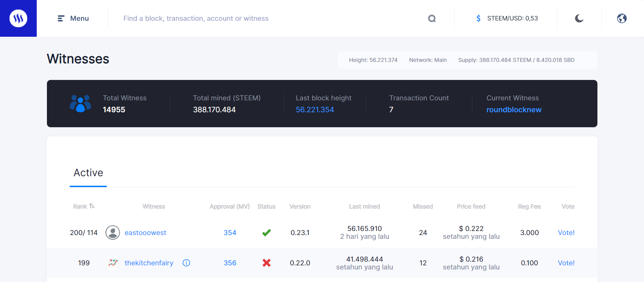644x282 pixels.
Task: Click the red X status for thekitchenfairy
Action: pyautogui.click(x=267, y=263)
